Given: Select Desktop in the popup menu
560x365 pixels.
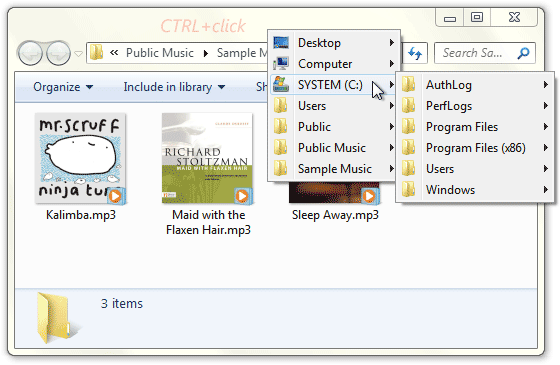Looking at the screenshot, I should pyautogui.click(x=334, y=43).
